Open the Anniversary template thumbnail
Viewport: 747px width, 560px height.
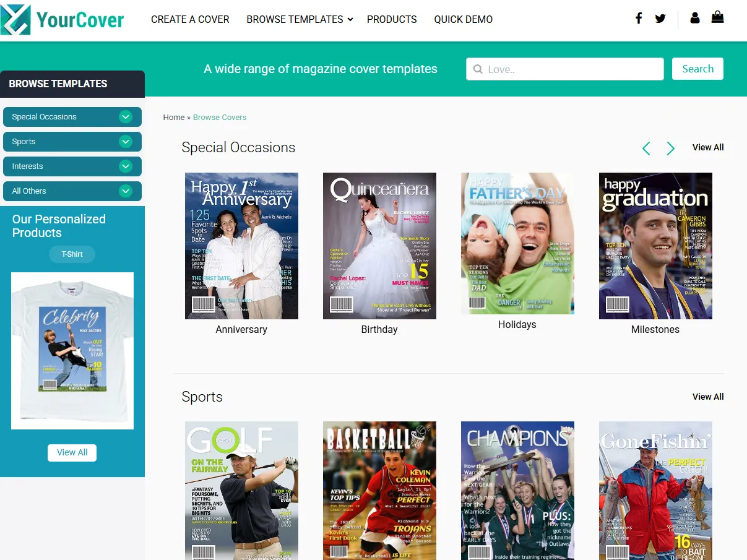(x=241, y=246)
